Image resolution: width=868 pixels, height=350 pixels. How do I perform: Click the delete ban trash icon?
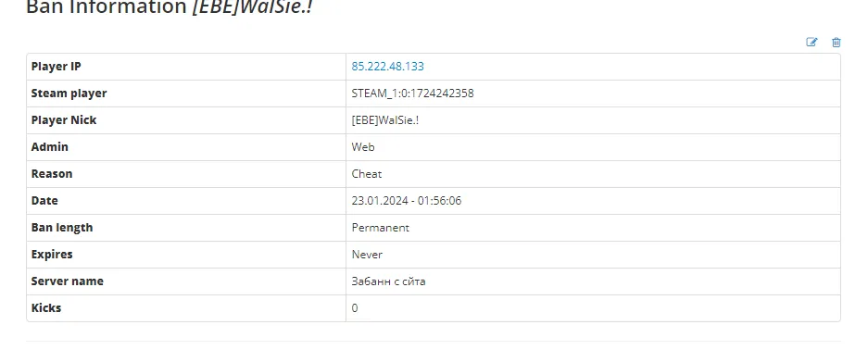pyautogui.click(x=837, y=42)
